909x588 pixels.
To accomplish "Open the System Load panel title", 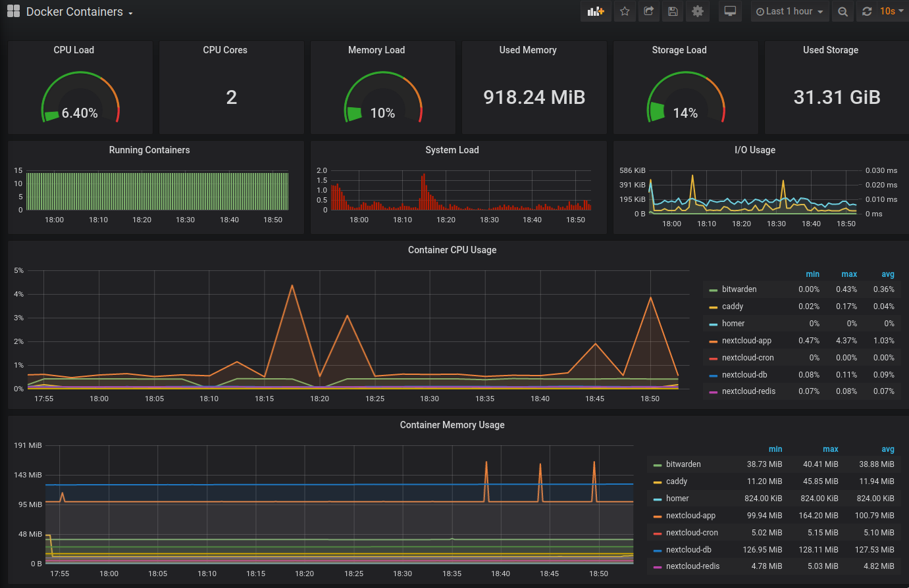I will 452,150.
